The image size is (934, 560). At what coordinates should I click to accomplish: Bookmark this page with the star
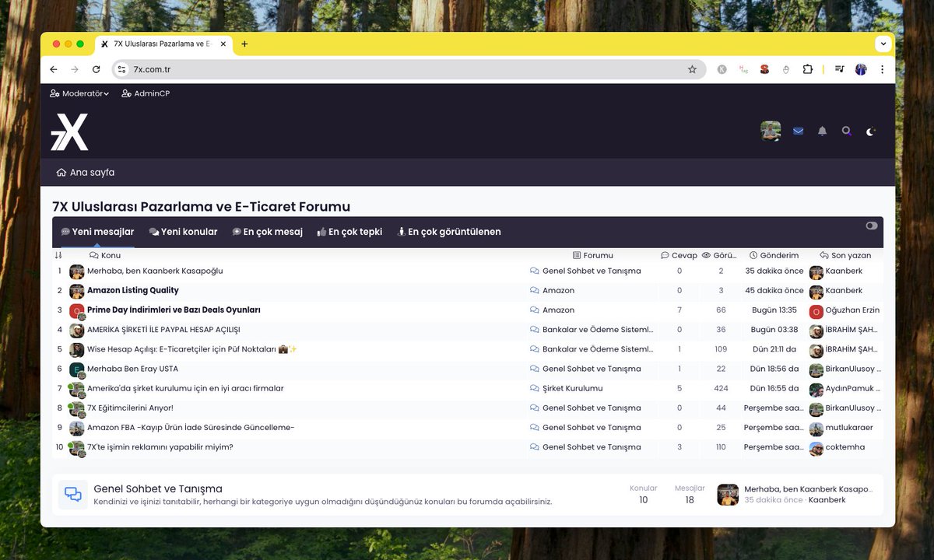point(692,69)
